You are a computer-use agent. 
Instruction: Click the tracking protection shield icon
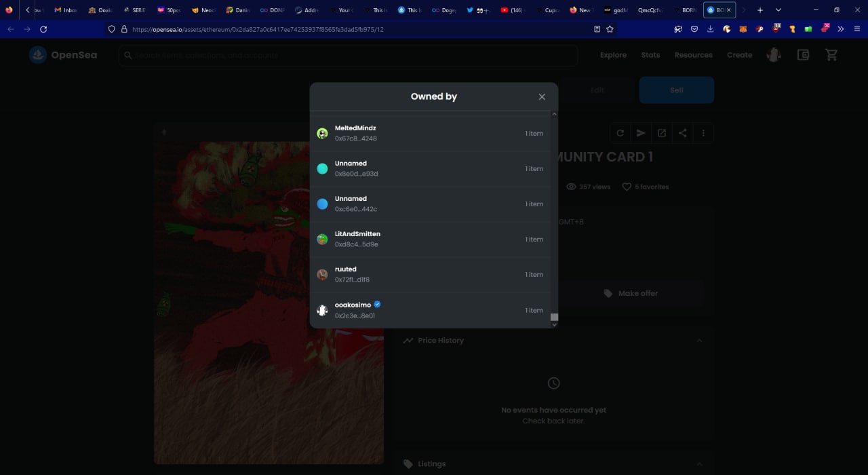coord(112,29)
